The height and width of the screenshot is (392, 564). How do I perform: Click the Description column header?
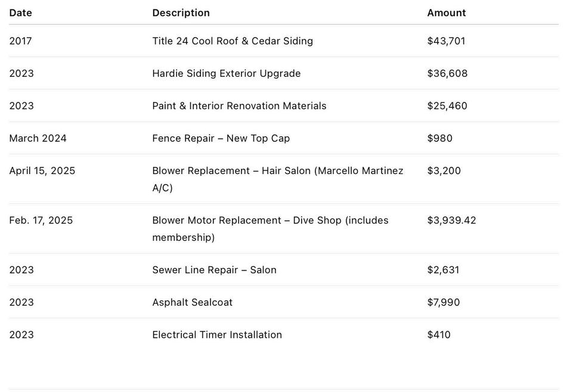[x=181, y=13]
